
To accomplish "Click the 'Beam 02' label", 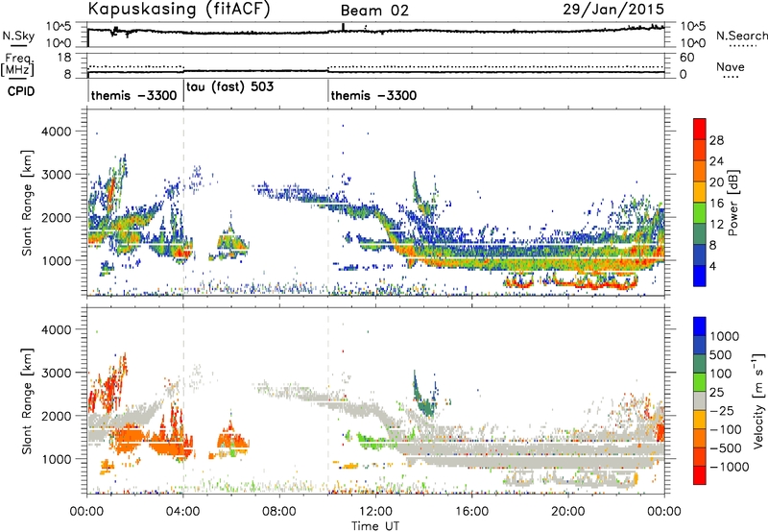I will click(x=374, y=11).
